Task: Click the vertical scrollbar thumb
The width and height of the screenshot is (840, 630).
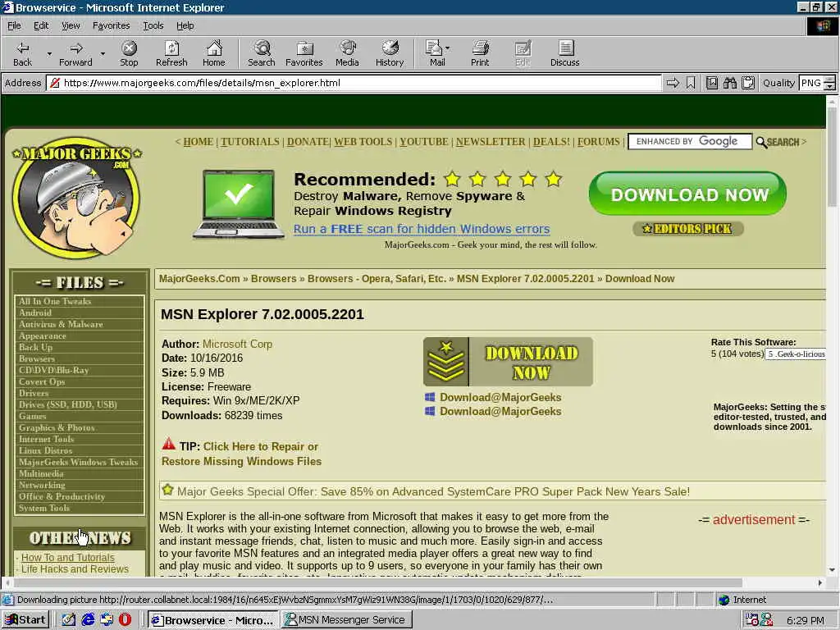Action: (832, 157)
